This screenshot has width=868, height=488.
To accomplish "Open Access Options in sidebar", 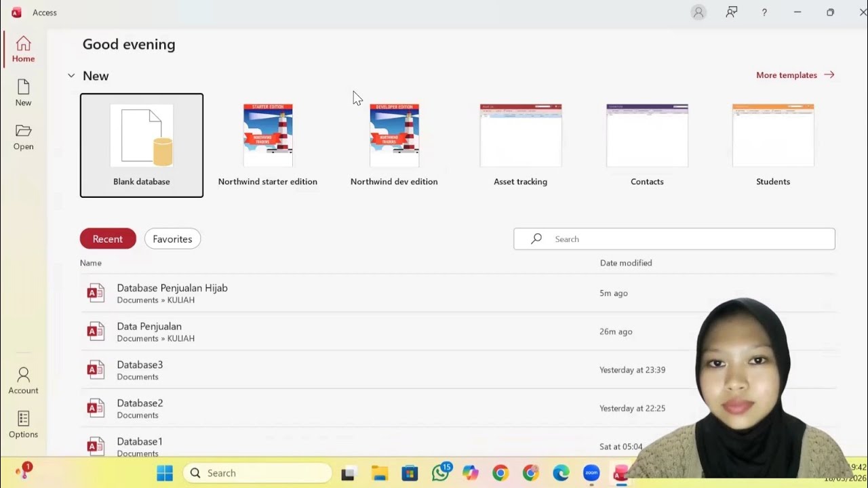I will 23,425.
